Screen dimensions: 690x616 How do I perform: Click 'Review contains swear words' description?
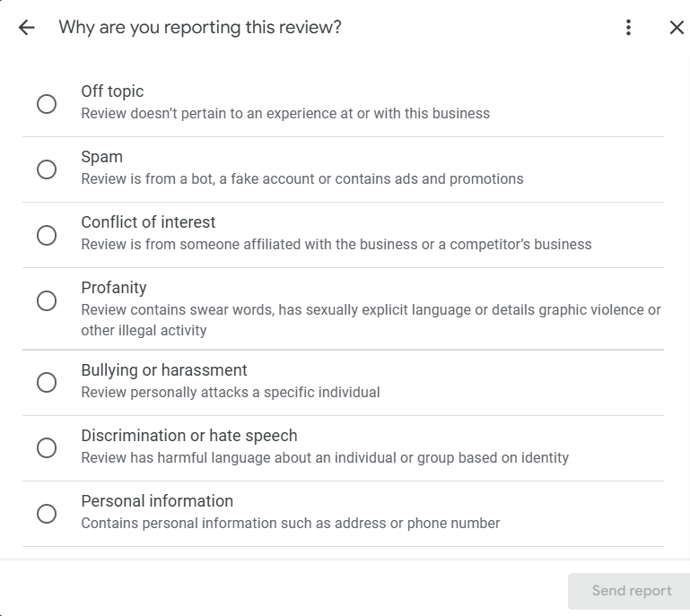point(371,320)
